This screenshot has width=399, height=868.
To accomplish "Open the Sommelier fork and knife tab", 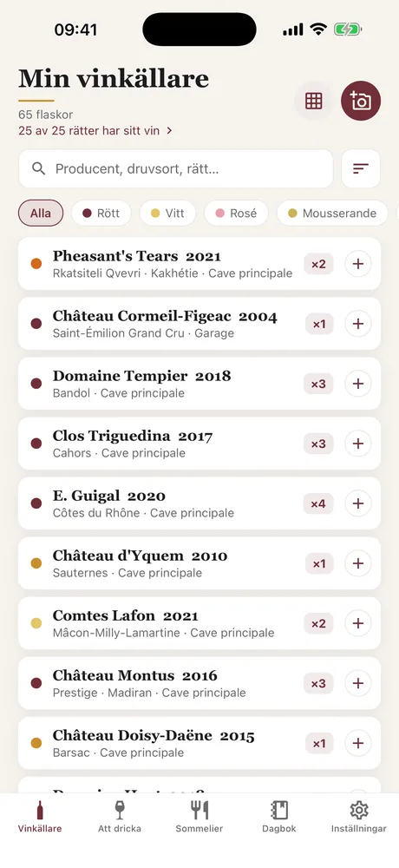I will pyautogui.click(x=199, y=817).
